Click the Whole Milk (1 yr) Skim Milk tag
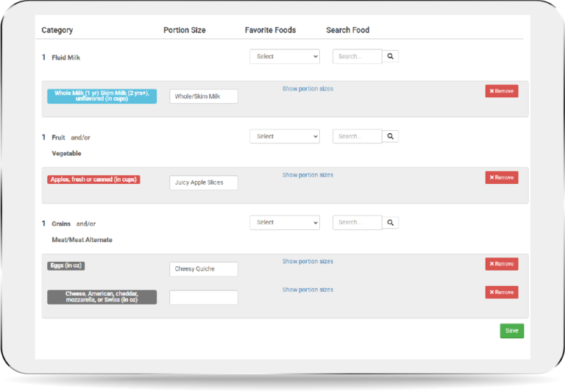565x392 pixels. point(102,96)
